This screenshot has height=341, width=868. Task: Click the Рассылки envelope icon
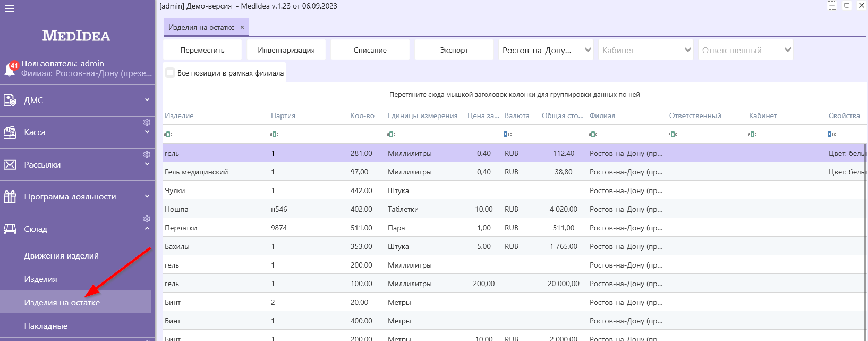(x=10, y=165)
